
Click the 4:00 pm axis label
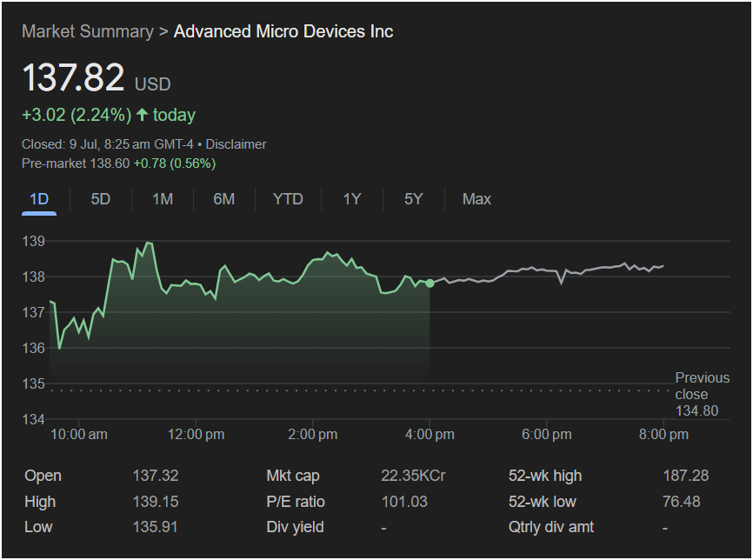430,434
